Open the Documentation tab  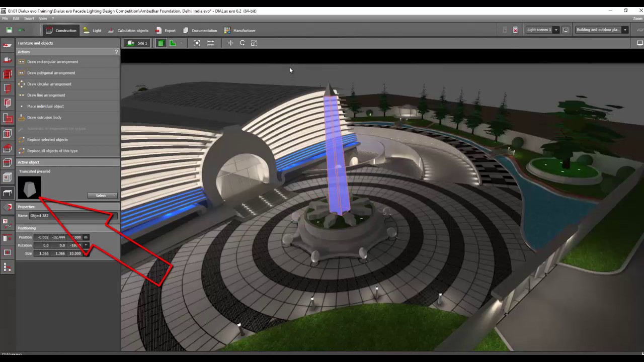click(200, 30)
